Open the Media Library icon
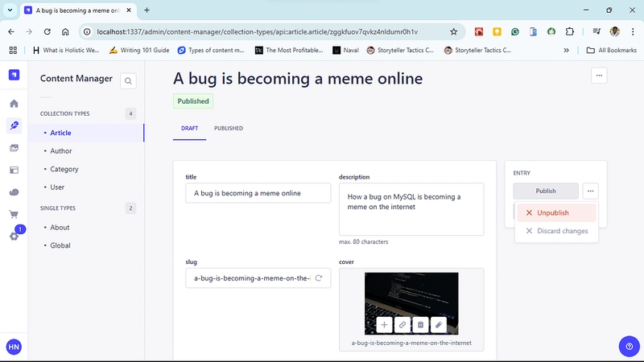This screenshot has height=362, width=644. pyautogui.click(x=14, y=148)
